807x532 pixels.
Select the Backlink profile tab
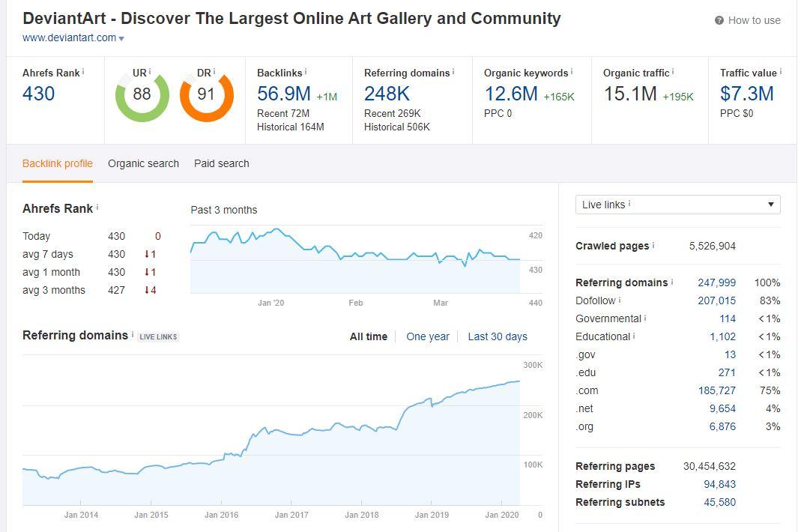point(58,163)
